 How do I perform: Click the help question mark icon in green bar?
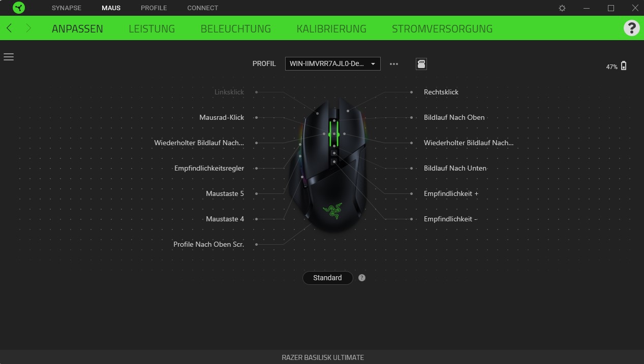(x=631, y=28)
